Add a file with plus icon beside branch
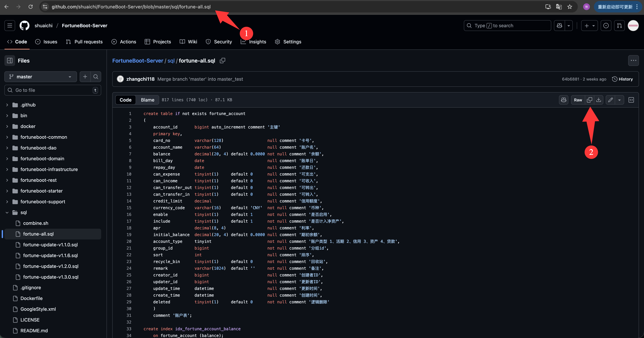 point(85,77)
